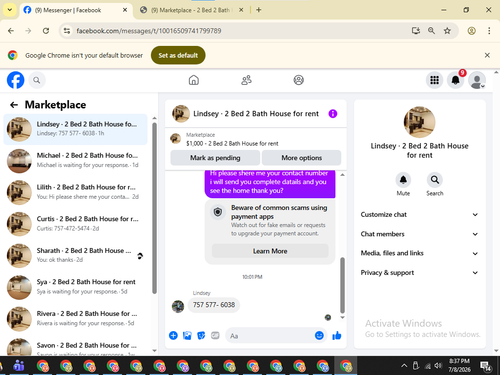500x375 pixels.
Task: Open Michael conversation in the list
Action: [75, 161]
